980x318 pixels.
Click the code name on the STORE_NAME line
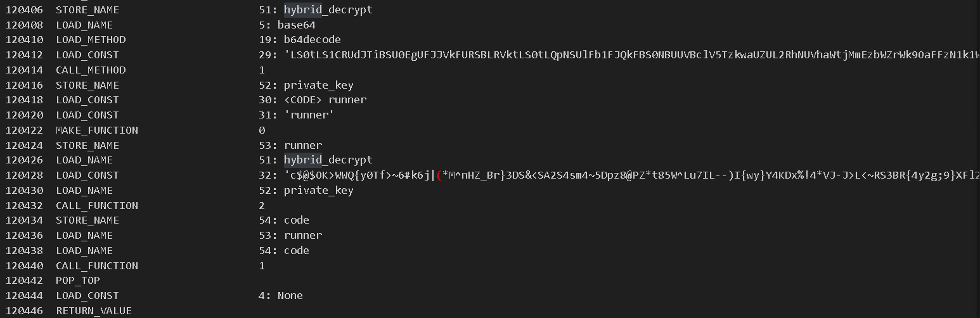[296, 220]
